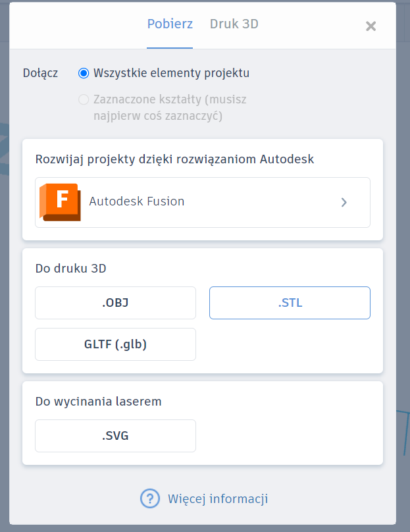Expand Autodesk Fusion using the chevron arrow
The height and width of the screenshot is (532, 410).
click(x=344, y=203)
